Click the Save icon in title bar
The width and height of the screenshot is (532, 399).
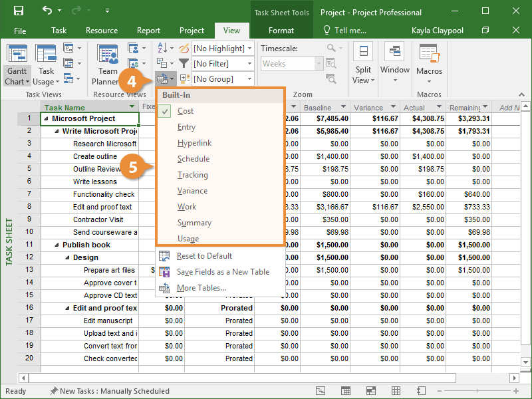pyautogui.click(x=19, y=11)
